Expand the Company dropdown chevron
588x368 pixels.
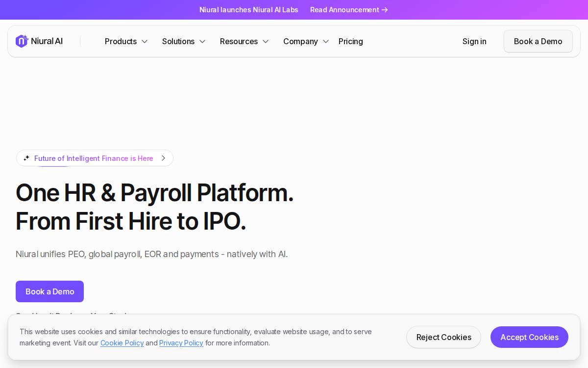coord(326,42)
